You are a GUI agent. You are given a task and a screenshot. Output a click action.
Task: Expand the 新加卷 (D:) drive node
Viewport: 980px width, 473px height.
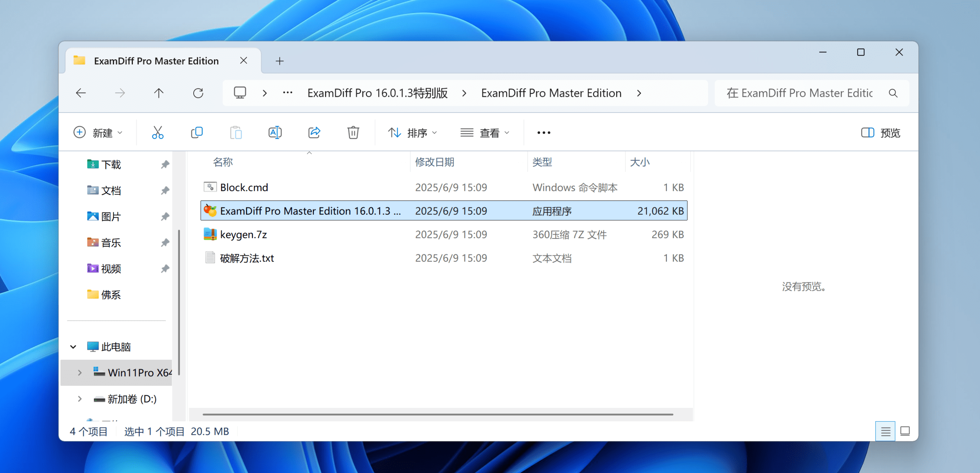(x=80, y=399)
